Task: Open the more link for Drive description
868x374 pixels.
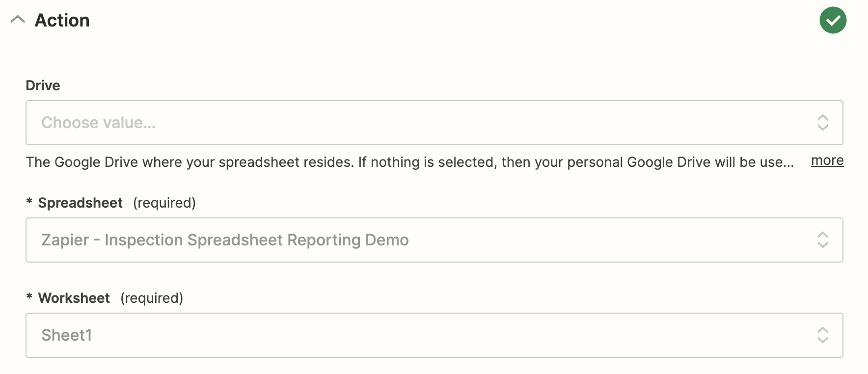Action: (827, 160)
